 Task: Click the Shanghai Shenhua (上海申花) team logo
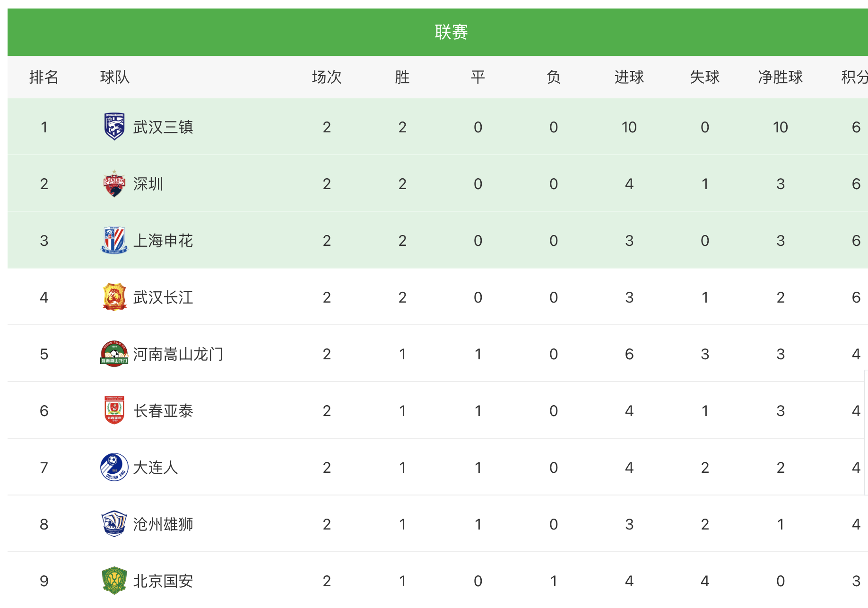pos(114,240)
